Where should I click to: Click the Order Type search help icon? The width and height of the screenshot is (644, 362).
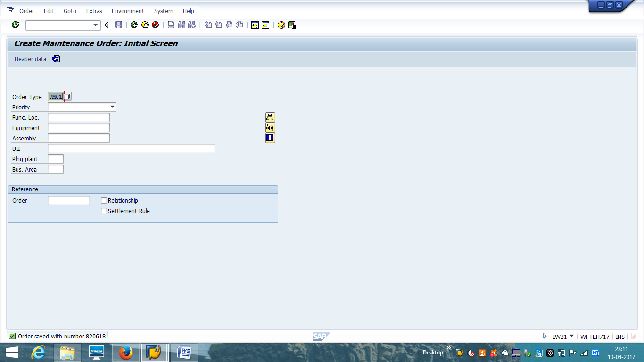click(x=67, y=97)
